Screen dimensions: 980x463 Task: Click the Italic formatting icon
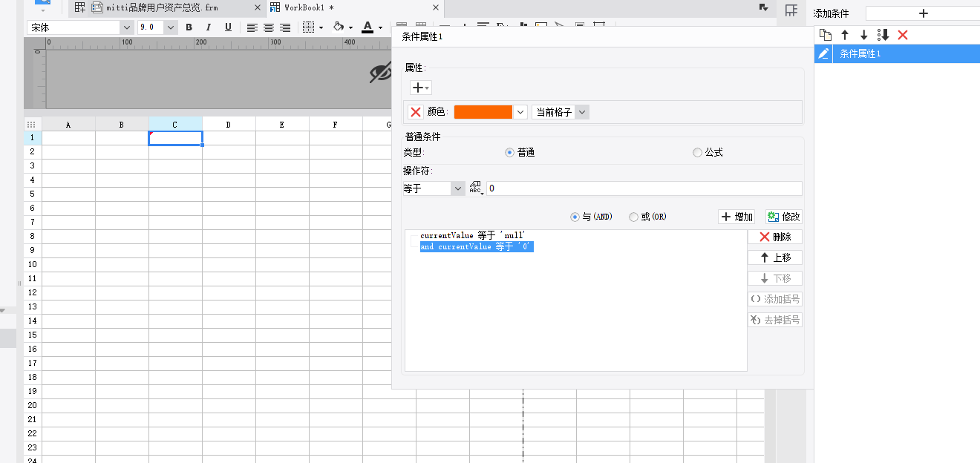point(209,27)
